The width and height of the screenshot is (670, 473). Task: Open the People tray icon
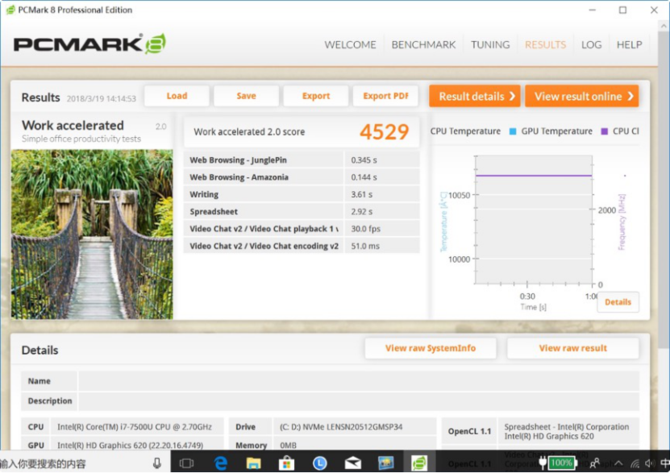coord(595,463)
